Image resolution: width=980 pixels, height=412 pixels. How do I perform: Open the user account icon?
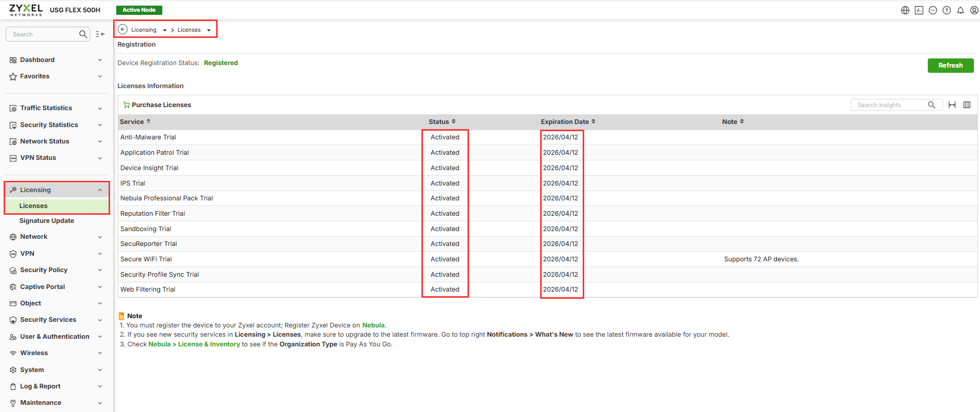tap(974, 10)
